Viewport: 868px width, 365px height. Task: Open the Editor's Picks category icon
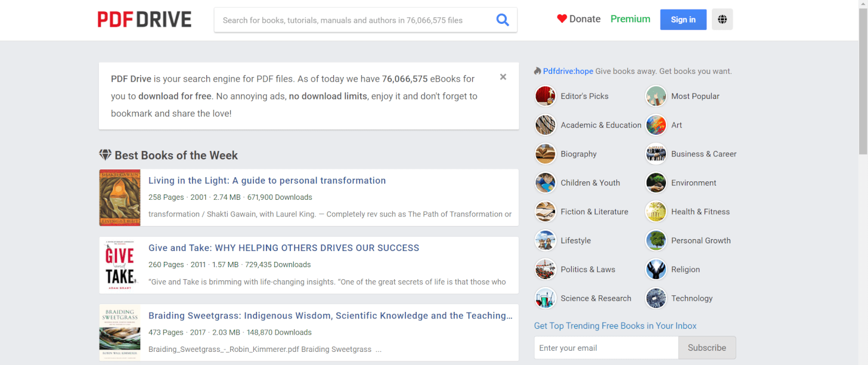tap(545, 96)
